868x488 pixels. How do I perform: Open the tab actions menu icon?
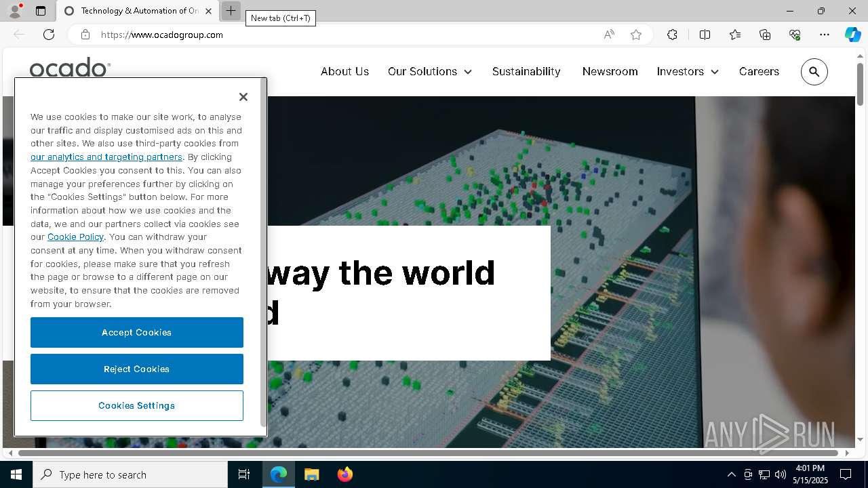[41, 11]
